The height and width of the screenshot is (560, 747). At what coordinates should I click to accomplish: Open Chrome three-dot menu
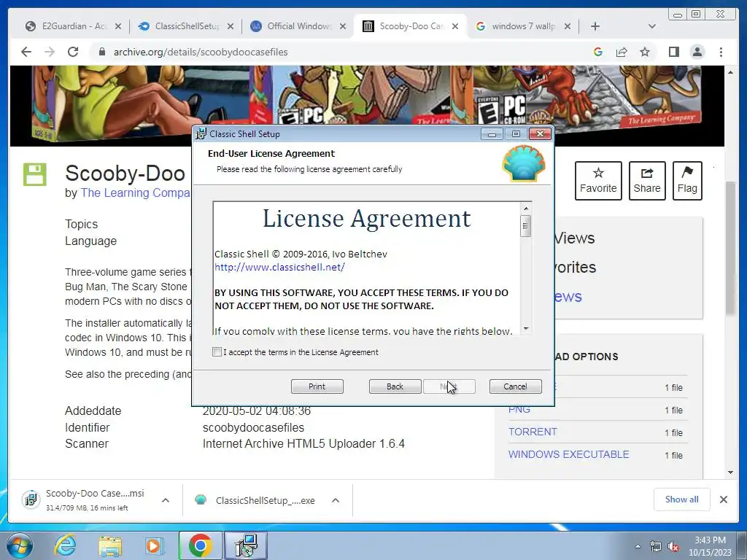pos(721,52)
